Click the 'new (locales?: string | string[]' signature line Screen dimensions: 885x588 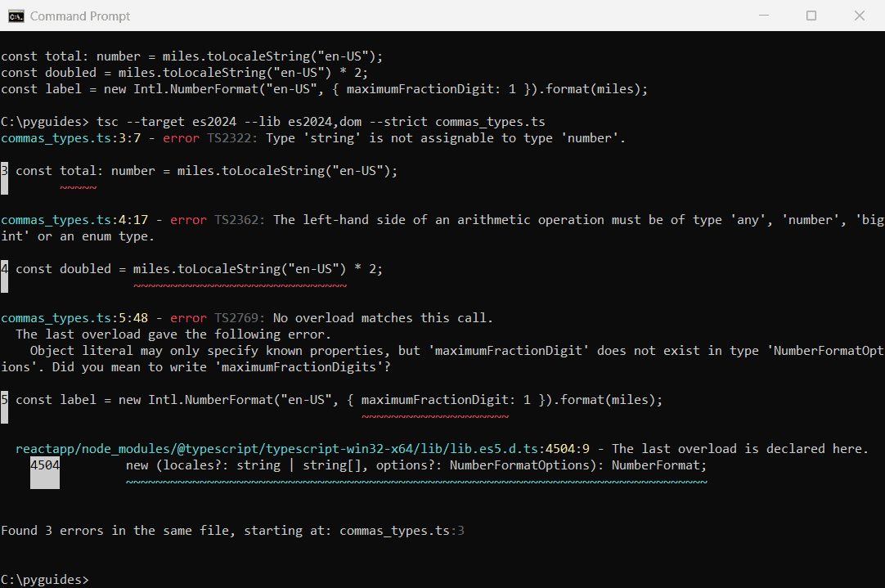click(x=416, y=465)
